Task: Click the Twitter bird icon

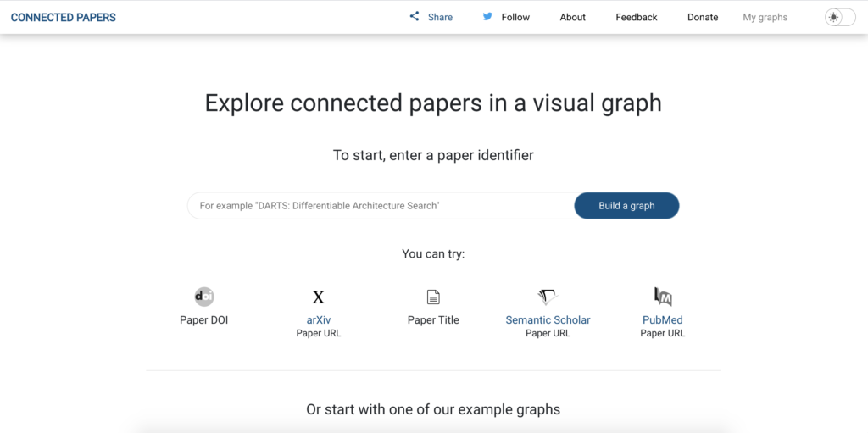Action: pos(487,17)
